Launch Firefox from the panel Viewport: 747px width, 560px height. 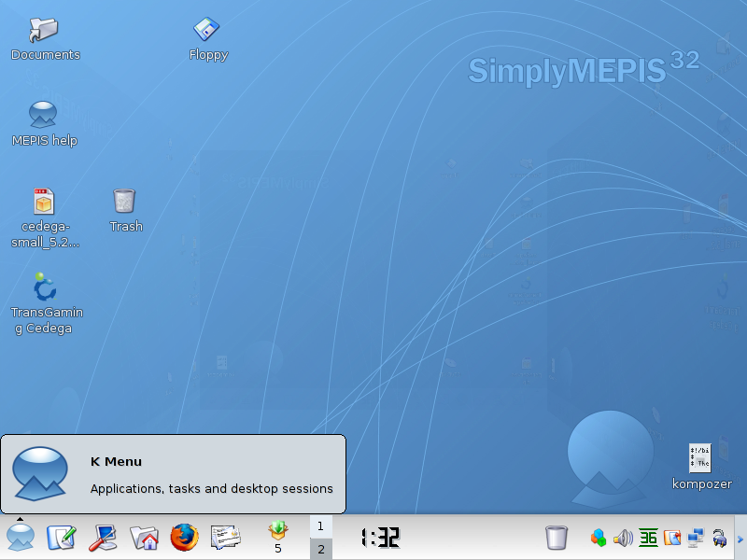pyautogui.click(x=185, y=538)
